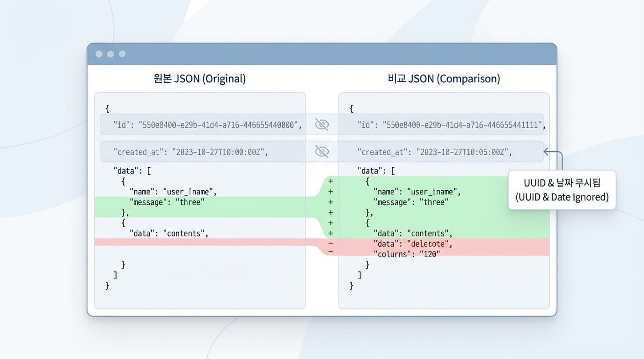Collapse the "data": [ array in Original panel
644x359 pixels.
pyautogui.click(x=132, y=171)
